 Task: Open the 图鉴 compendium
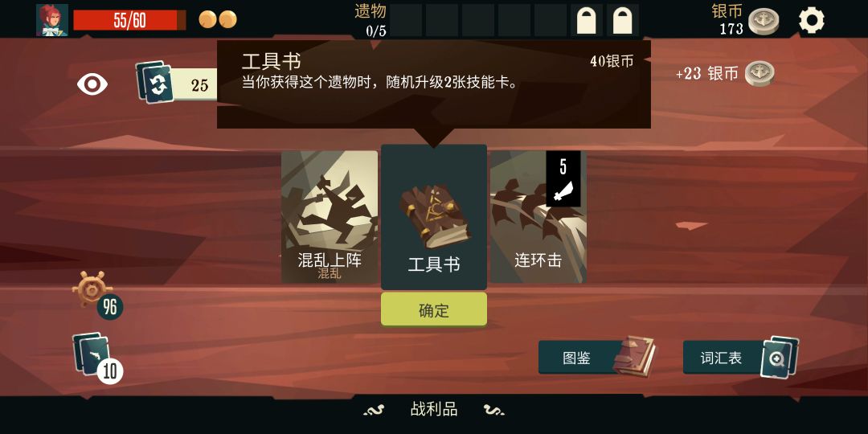coord(596,358)
